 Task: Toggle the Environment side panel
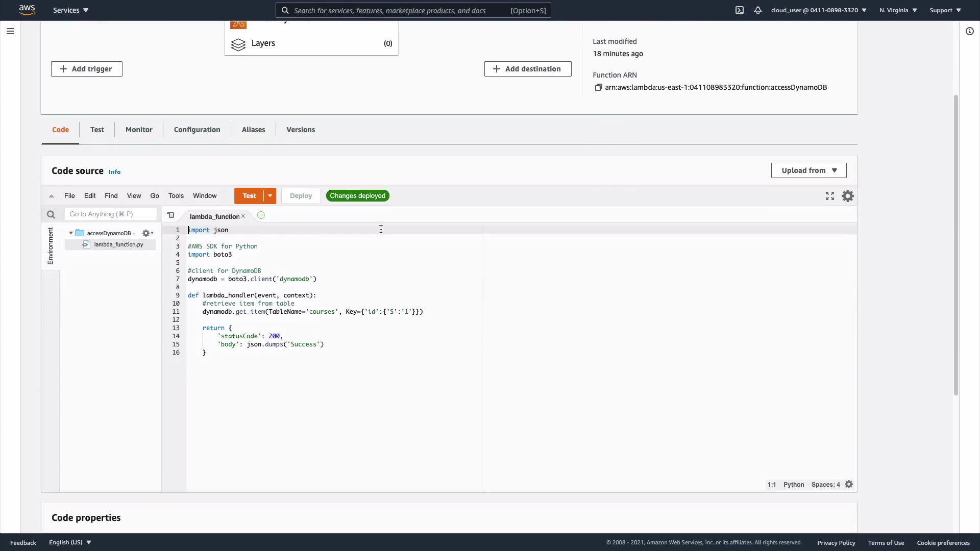click(50, 246)
